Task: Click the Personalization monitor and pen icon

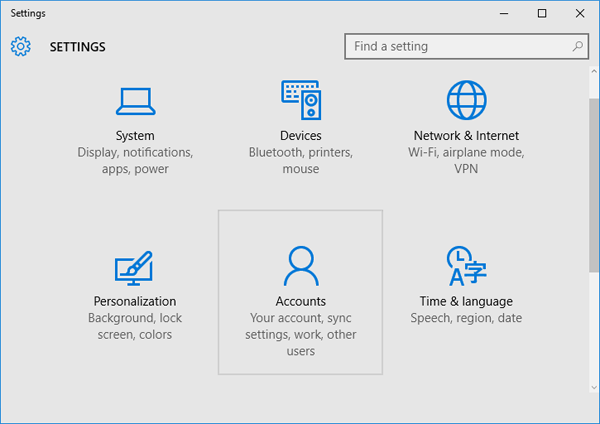Action: (x=135, y=267)
